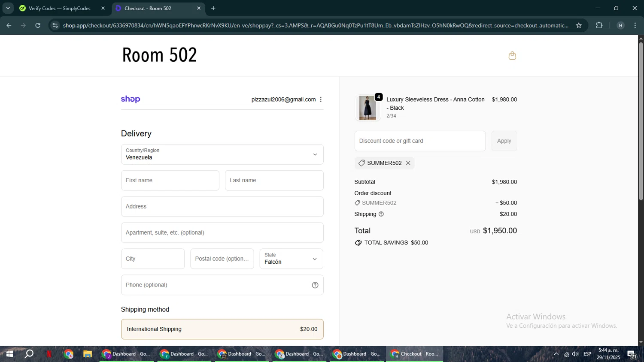The image size is (644, 362).
Task: Reload the checkout page
Action: 38,25
